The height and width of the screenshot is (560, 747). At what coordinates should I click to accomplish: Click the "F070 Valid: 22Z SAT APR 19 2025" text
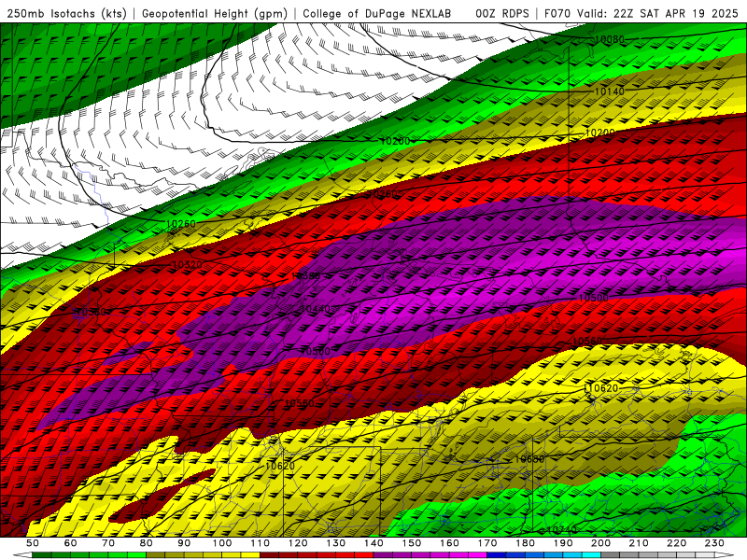(641, 14)
